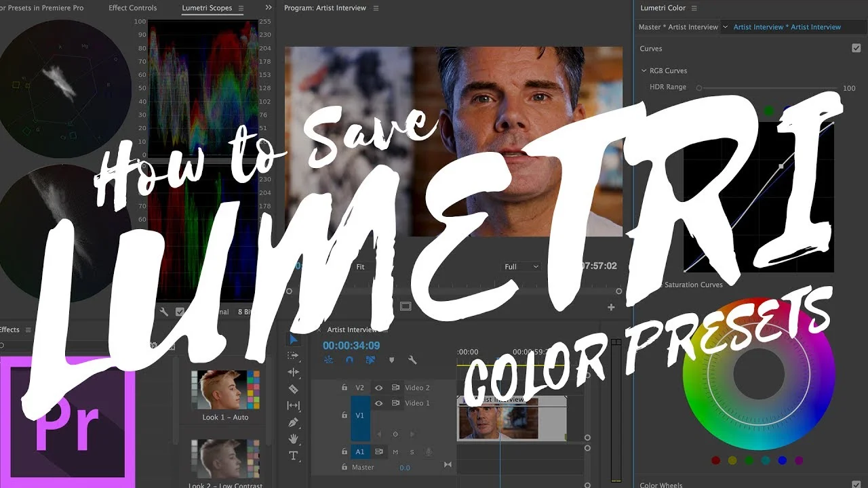Toggle Curves section checkbox
Image resolution: width=868 pixels, height=488 pixels.
tap(856, 48)
